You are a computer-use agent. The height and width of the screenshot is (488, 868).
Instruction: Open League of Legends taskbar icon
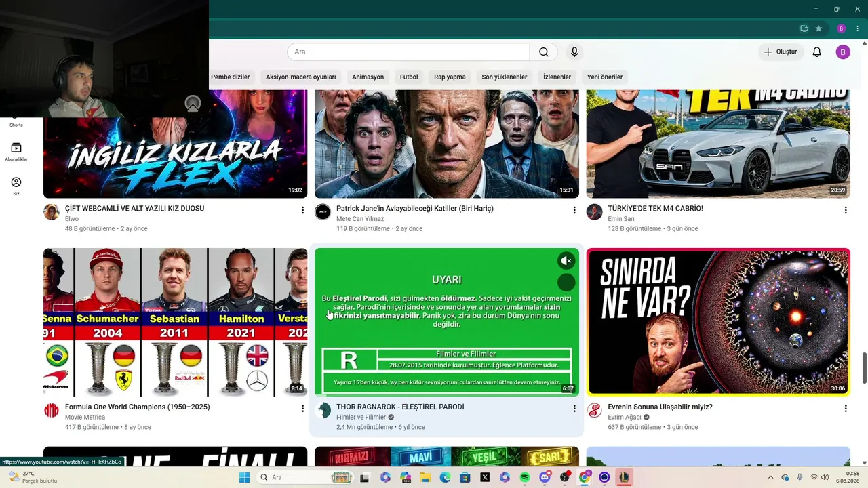coord(625,477)
